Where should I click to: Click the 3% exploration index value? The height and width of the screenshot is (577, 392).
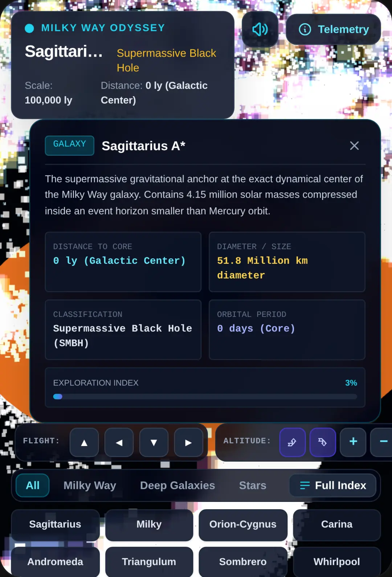(351, 383)
